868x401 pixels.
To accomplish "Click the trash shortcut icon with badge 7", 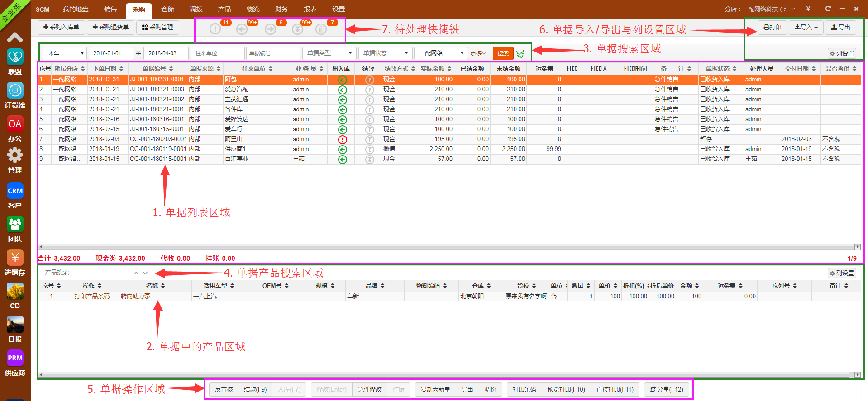I will point(321,29).
